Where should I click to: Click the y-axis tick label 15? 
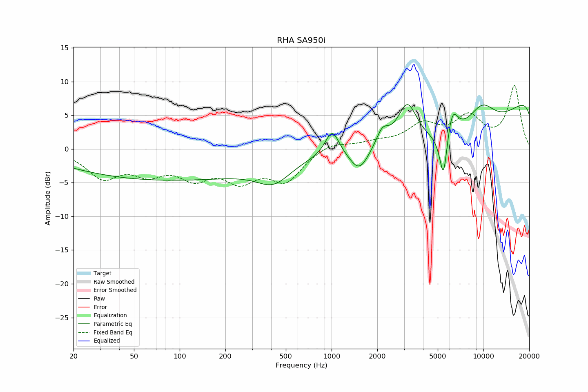tap(65, 48)
